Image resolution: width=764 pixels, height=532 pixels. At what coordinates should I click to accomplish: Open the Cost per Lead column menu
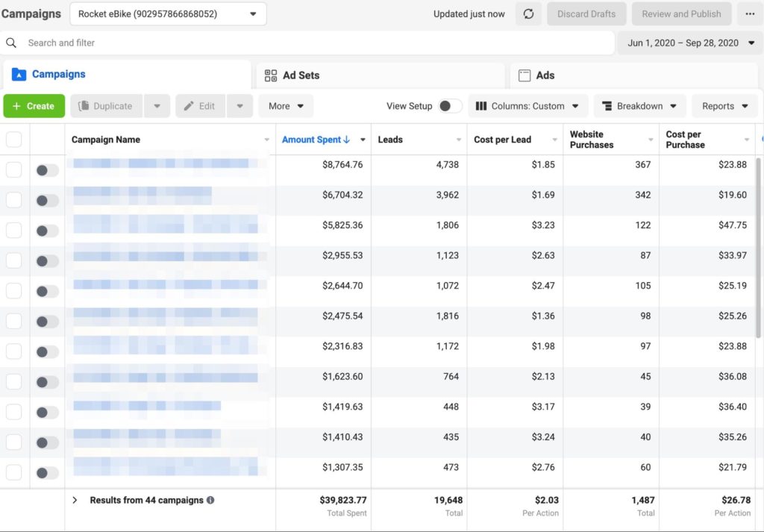pyautogui.click(x=554, y=140)
